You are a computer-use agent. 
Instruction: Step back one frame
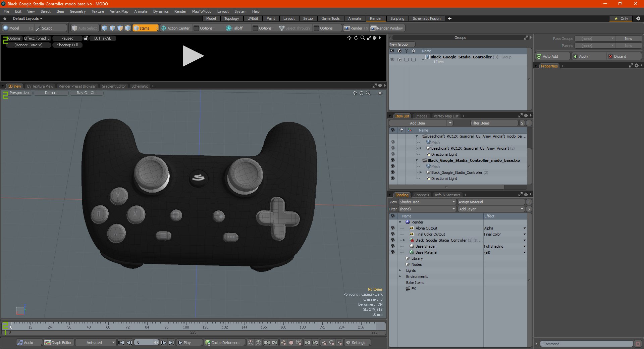tap(129, 343)
